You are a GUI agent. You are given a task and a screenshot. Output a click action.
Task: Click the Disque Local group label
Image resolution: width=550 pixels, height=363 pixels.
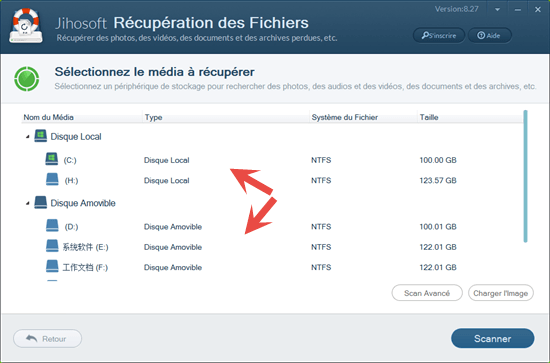click(76, 136)
